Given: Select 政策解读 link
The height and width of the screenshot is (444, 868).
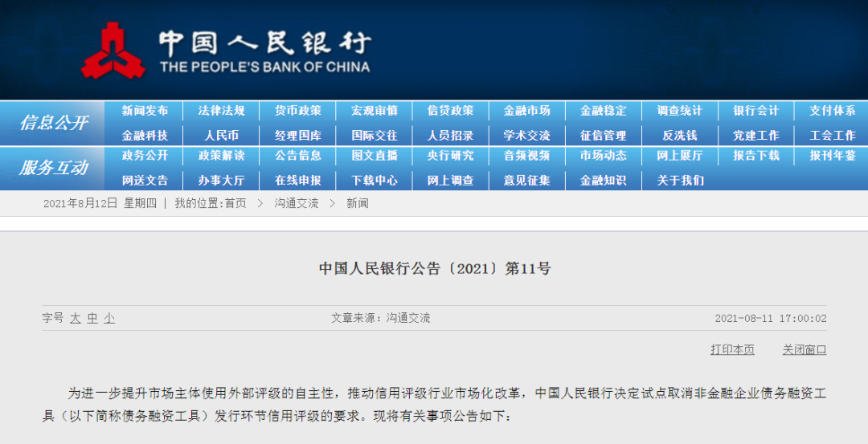Looking at the screenshot, I should [x=222, y=156].
